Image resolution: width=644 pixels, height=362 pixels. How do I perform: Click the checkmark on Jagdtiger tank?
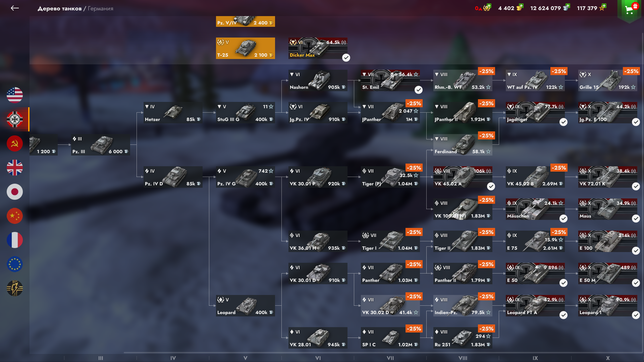coord(563,122)
